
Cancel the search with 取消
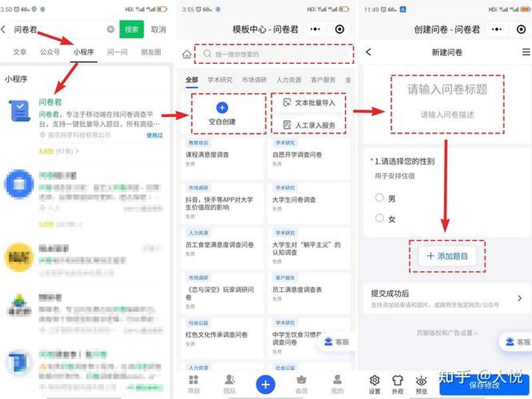158,30
